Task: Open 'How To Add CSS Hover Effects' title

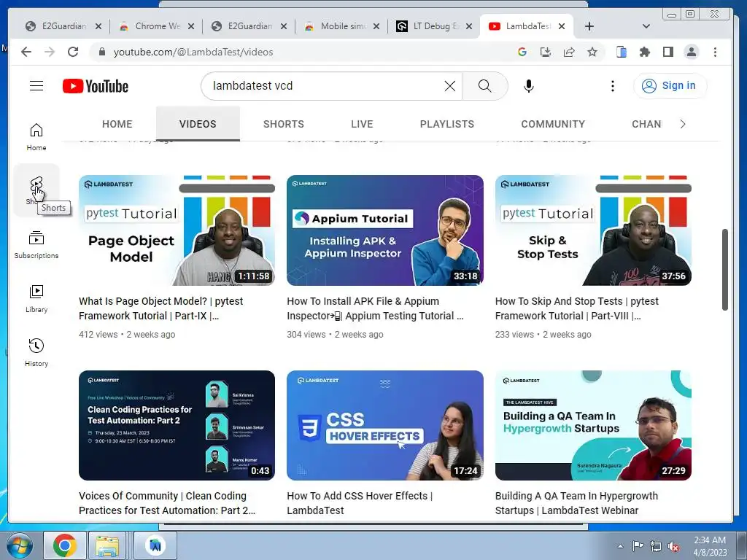Action: (360, 503)
